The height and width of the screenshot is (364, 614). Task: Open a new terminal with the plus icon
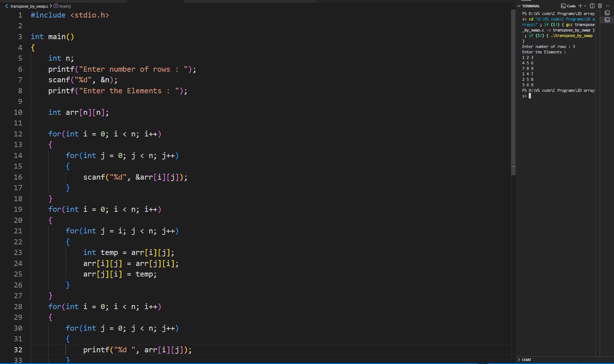[581, 6]
